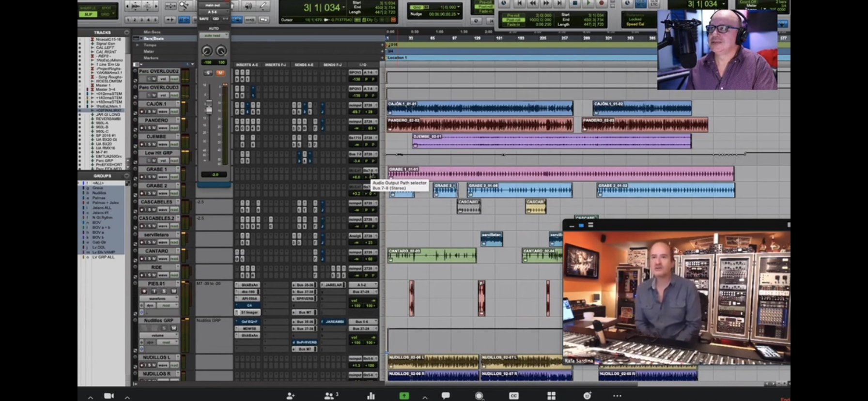Select the JAR Gt LONG track in Tracks list

[108, 115]
